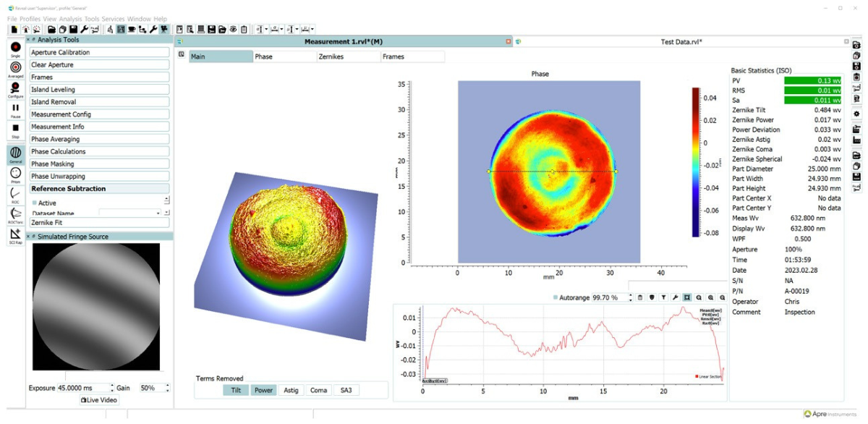The width and height of the screenshot is (868, 424).
Task: Open the Analysis menu
Action: click(70, 19)
